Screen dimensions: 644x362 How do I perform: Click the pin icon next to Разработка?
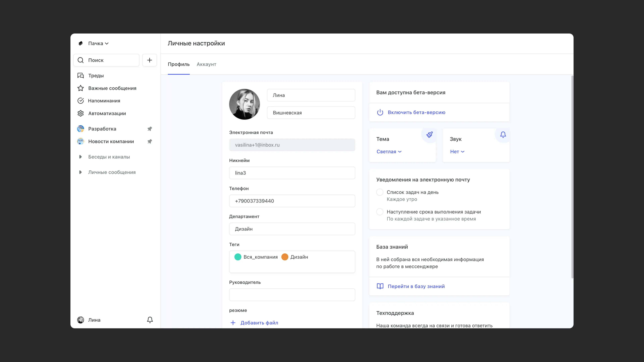coord(149,129)
